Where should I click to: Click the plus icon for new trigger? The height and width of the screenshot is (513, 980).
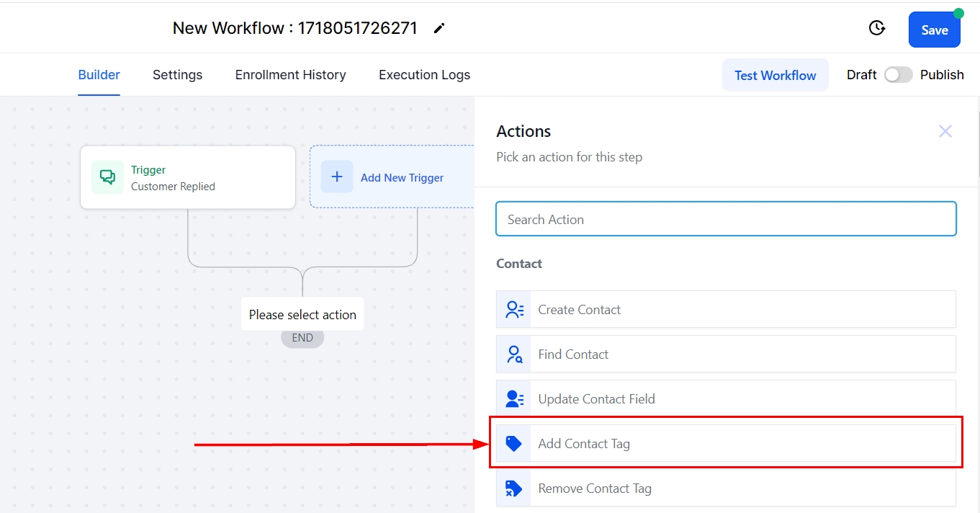tap(336, 177)
